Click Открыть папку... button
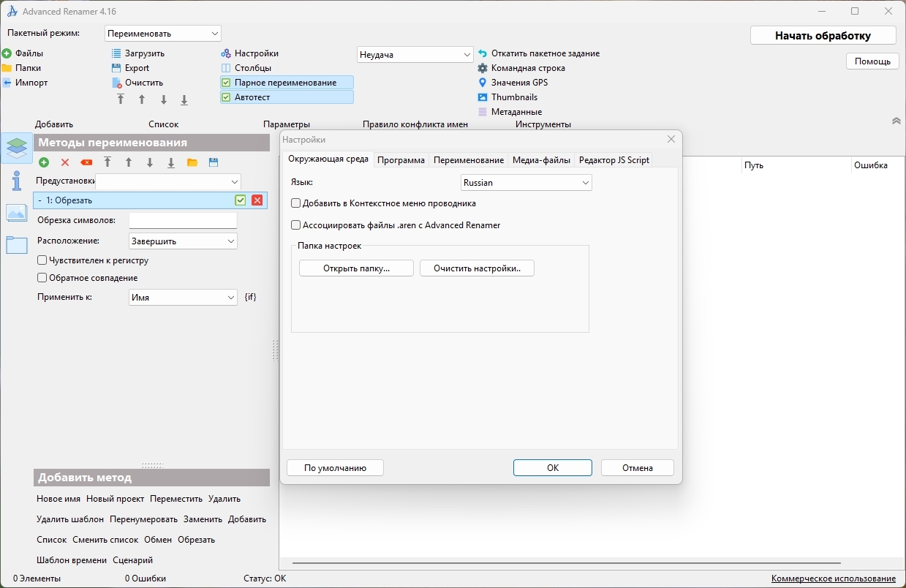The height and width of the screenshot is (588, 906). (x=356, y=268)
